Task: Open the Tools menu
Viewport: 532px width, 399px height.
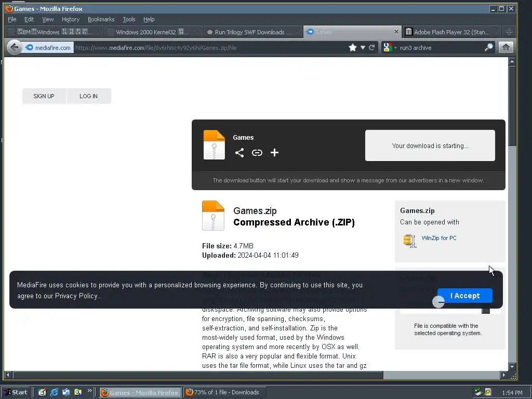Action: [129, 19]
